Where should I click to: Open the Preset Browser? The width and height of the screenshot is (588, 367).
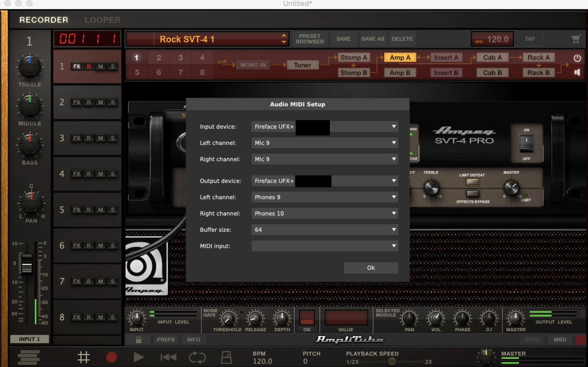coord(310,39)
